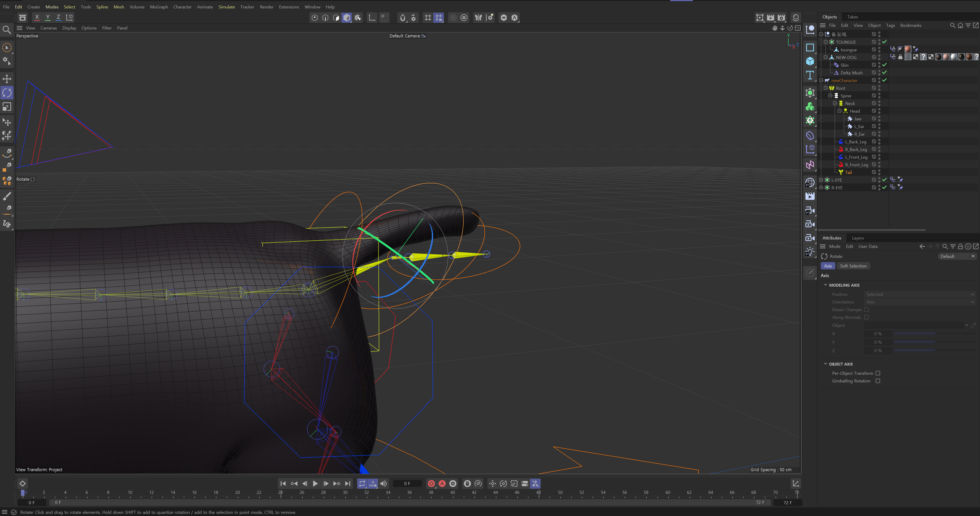Toggle Autokeying button
The image size is (980, 516).
[442, 483]
